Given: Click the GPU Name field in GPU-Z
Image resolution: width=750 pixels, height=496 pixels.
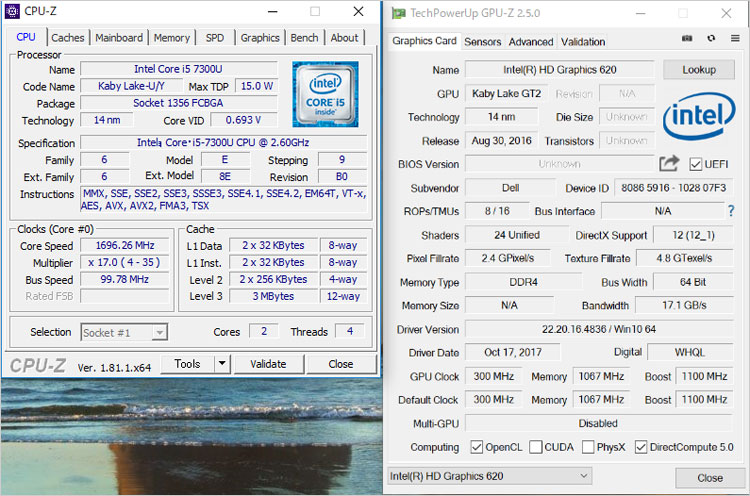Looking at the screenshot, I should [560, 70].
